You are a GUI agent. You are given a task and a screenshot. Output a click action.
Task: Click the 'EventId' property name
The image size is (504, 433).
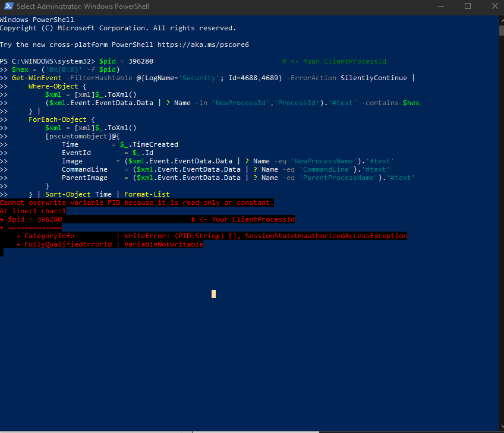click(x=76, y=153)
